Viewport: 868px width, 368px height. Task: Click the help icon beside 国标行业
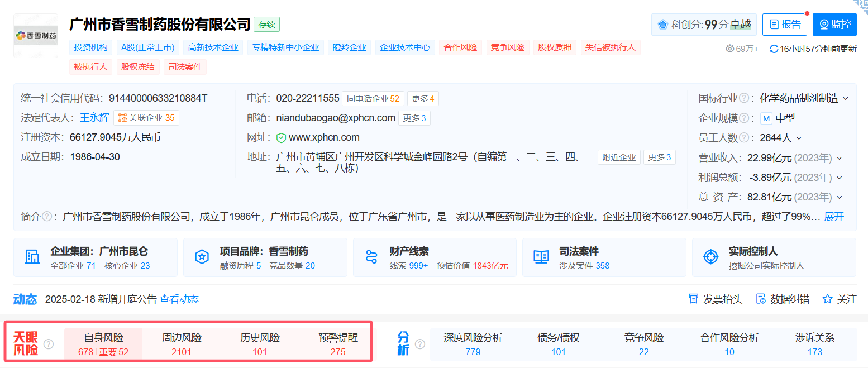click(744, 98)
